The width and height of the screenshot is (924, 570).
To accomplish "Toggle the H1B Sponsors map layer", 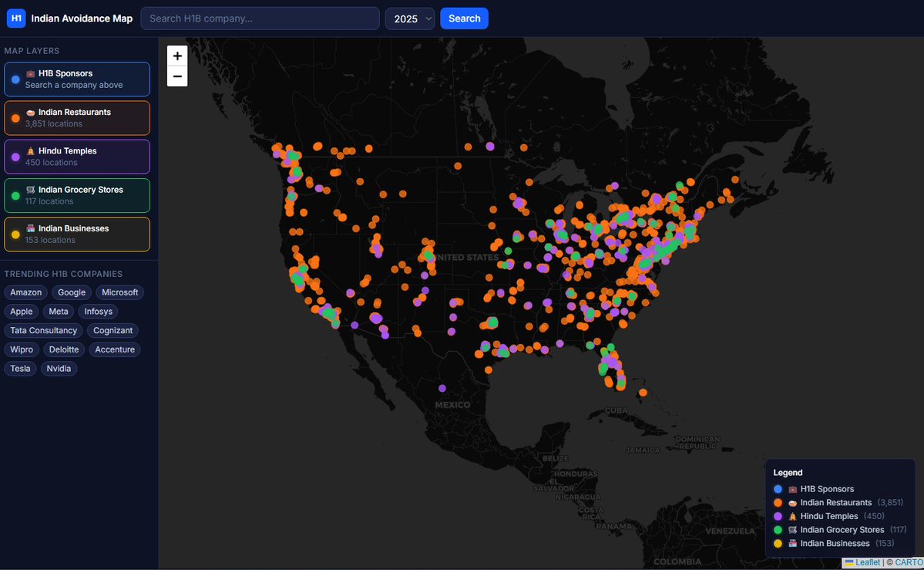I will tap(77, 79).
